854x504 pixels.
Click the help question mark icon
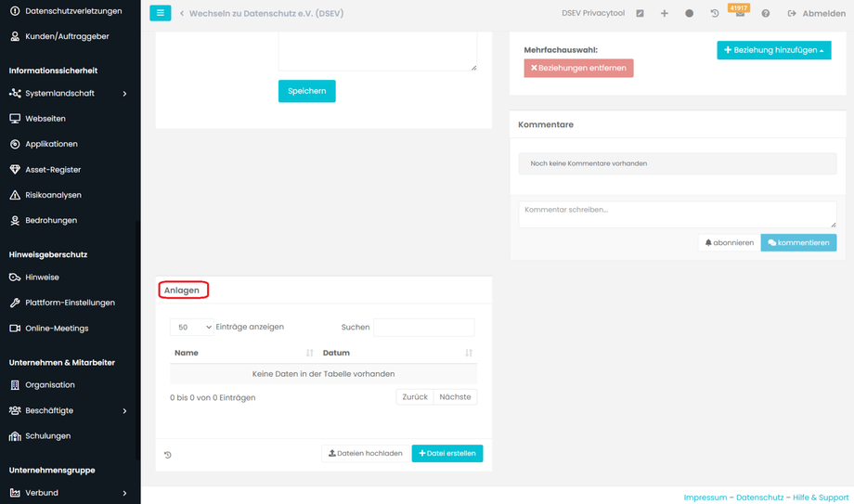pyautogui.click(x=765, y=14)
